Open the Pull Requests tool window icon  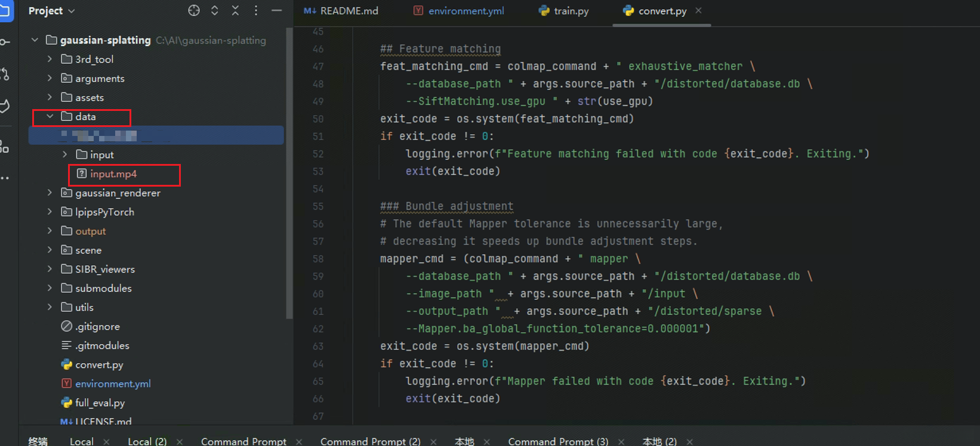(x=5, y=74)
